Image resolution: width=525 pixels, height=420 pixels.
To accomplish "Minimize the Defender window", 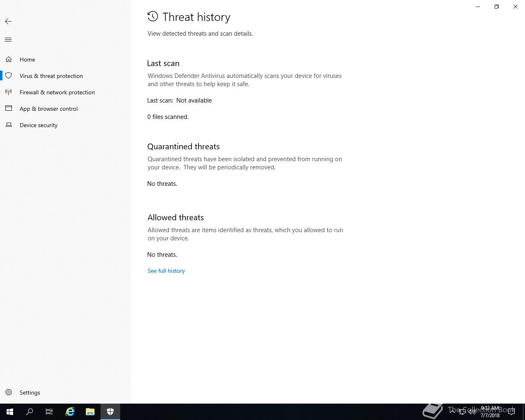I will (478, 7).
